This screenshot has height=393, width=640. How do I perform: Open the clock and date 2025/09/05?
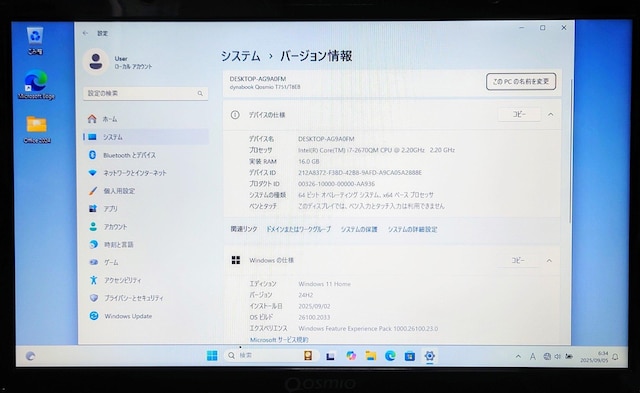click(x=594, y=357)
